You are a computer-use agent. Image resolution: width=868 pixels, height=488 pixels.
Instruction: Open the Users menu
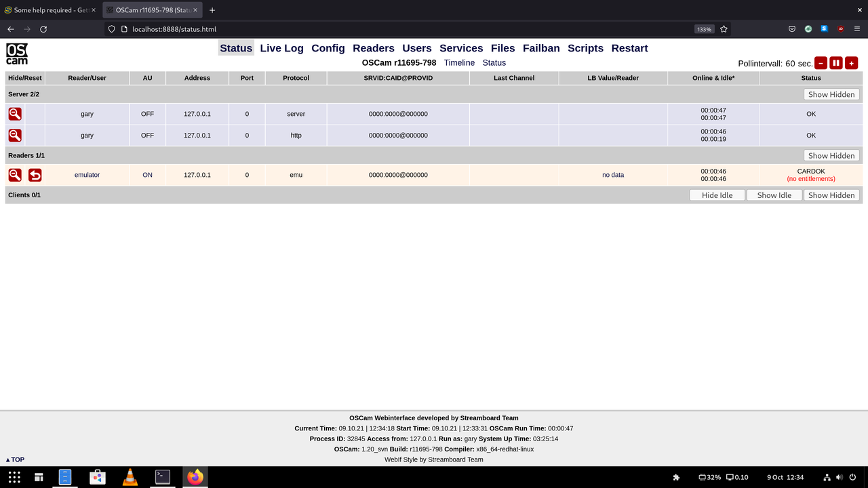(417, 48)
